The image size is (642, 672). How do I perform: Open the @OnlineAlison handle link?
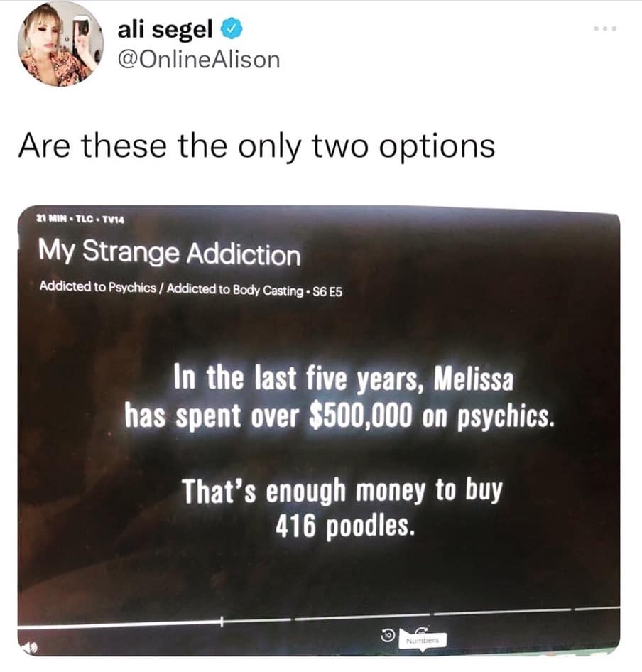(x=198, y=60)
